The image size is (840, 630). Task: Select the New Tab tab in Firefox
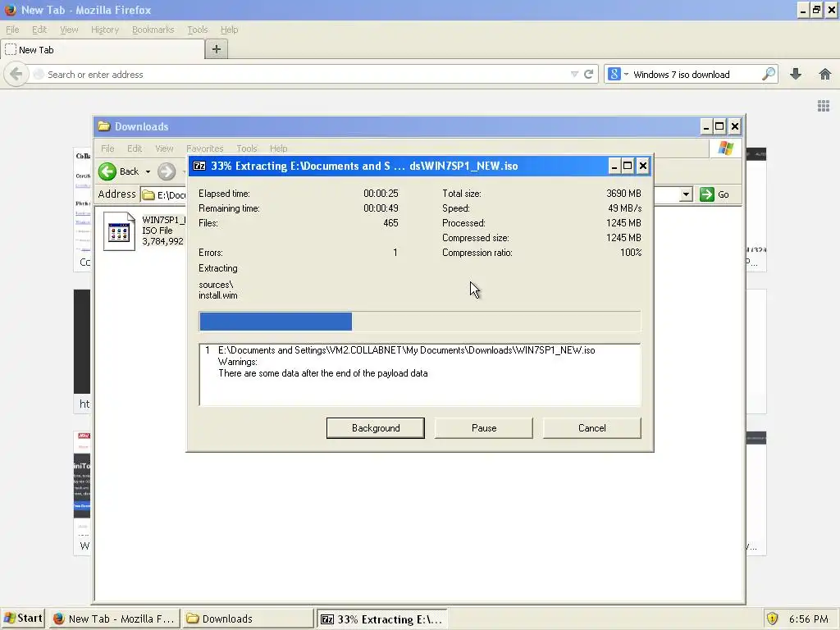pos(102,50)
